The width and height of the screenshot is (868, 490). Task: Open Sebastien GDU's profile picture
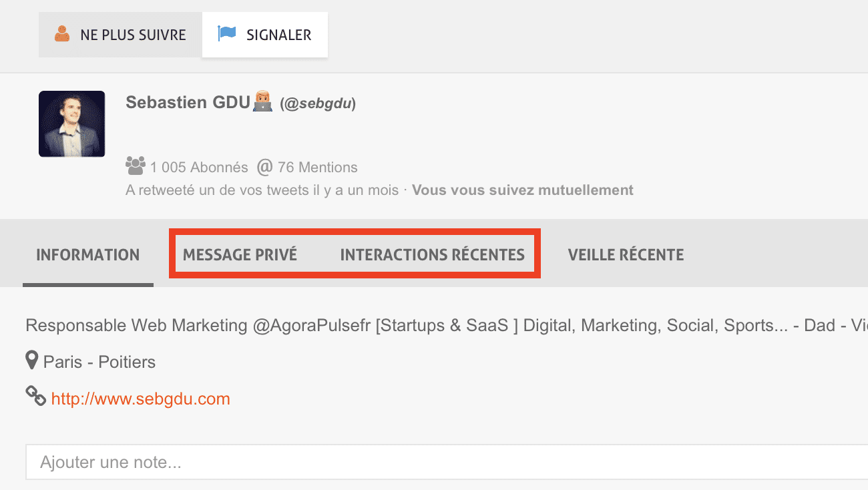tap(72, 124)
